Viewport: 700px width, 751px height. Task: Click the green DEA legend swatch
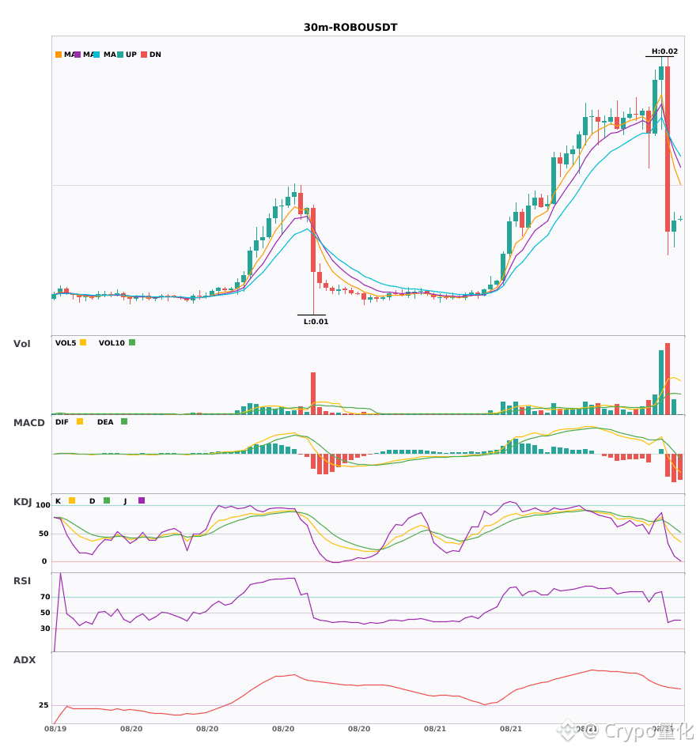[124, 421]
